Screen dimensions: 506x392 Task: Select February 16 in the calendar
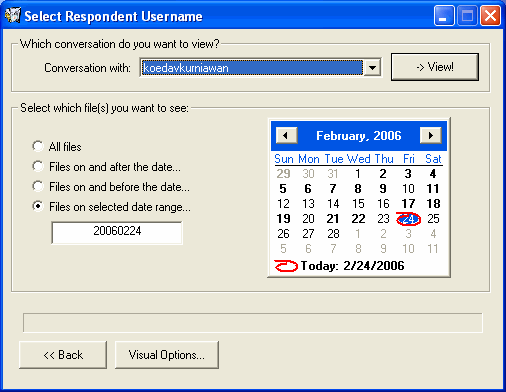coord(383,204)
